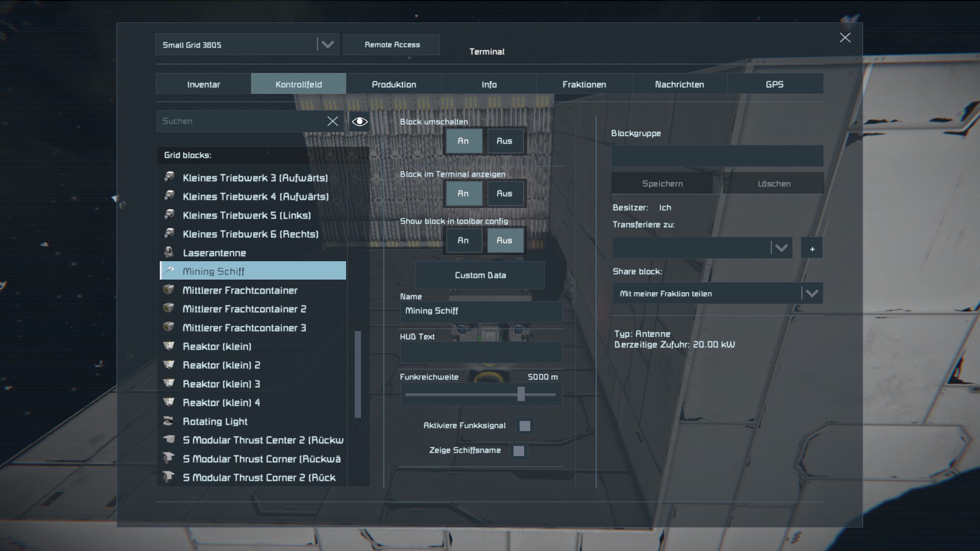Turn Block umschalten to Aus
The image size is (980, 551).
click(x=504, y=141)
